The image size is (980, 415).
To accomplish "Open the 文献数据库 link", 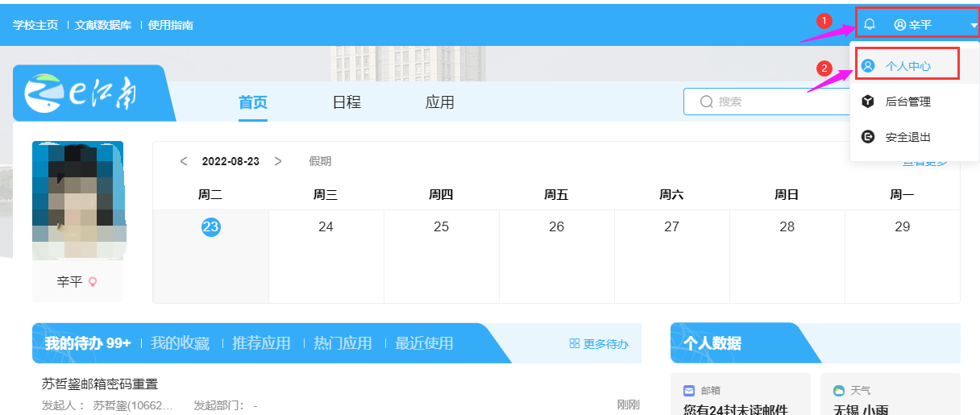I will [103, 25].
